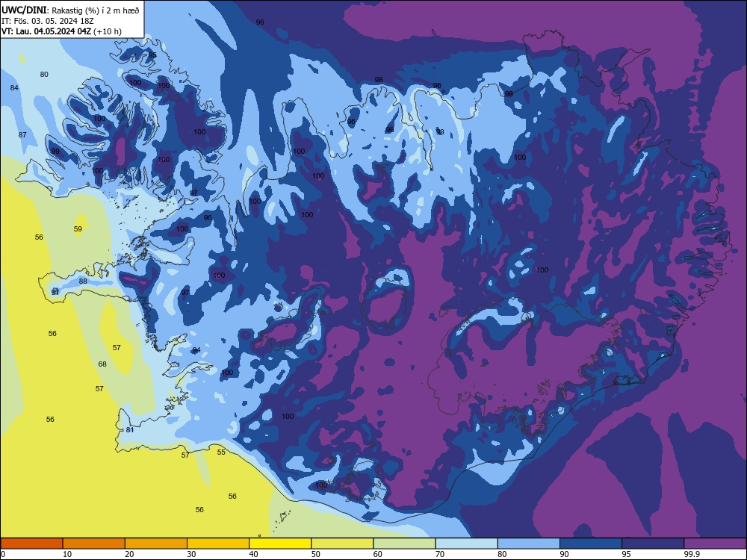Click the map humidity value "59"

pos(78,229)
